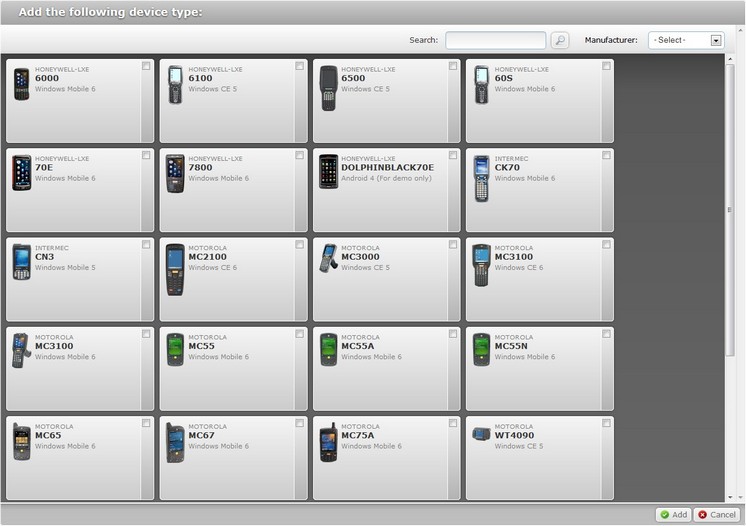Click the Motorola MC65 device image
The height and width of the screenshot is (526, 746).
pos(21,441)
